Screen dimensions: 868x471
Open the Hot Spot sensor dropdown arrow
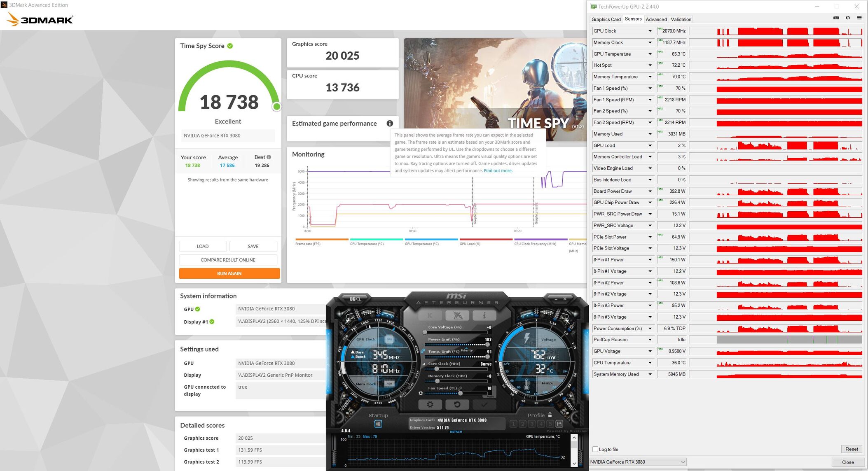click(650, 65)
